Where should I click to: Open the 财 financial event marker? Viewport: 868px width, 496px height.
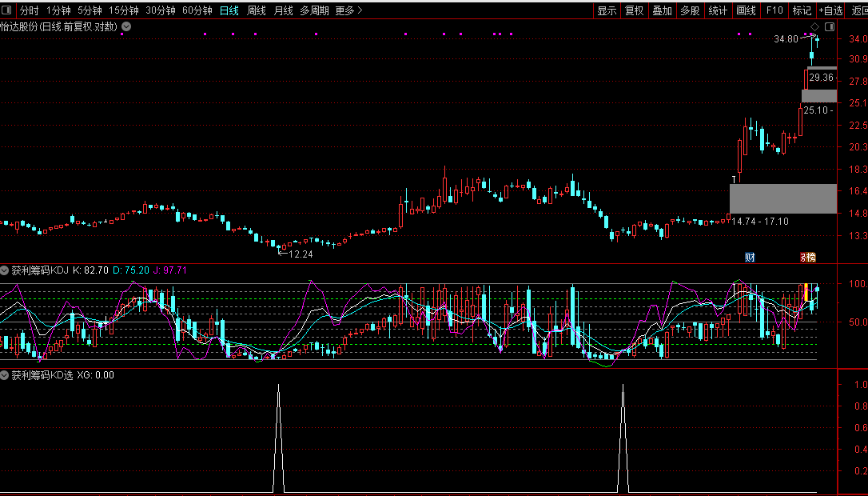coord(750,257)
